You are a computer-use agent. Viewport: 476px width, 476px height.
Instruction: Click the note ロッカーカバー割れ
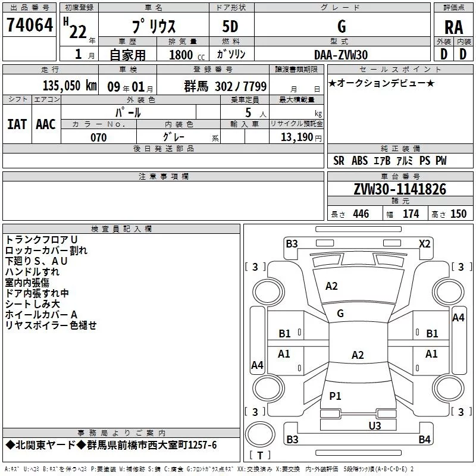point(46,250)
